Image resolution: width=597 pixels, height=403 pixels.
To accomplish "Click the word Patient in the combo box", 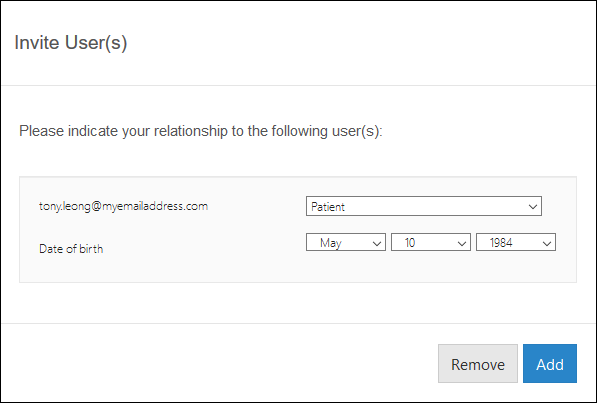I will point(328,207).
